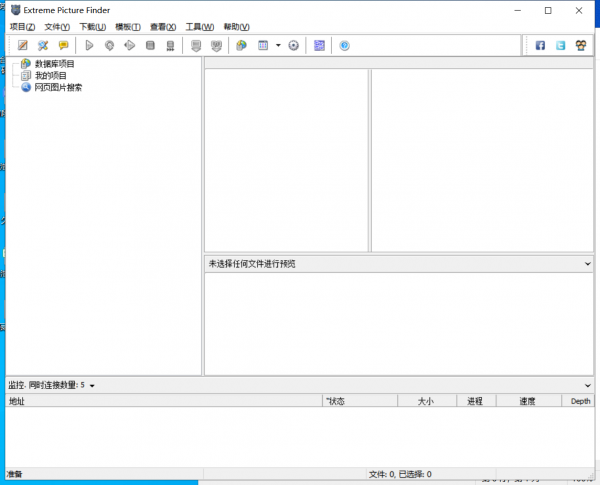Viewport: 600px width, 485px height.
Task: Click the 数据库项目 globe tree icon
Action: (x=26, y=63)
